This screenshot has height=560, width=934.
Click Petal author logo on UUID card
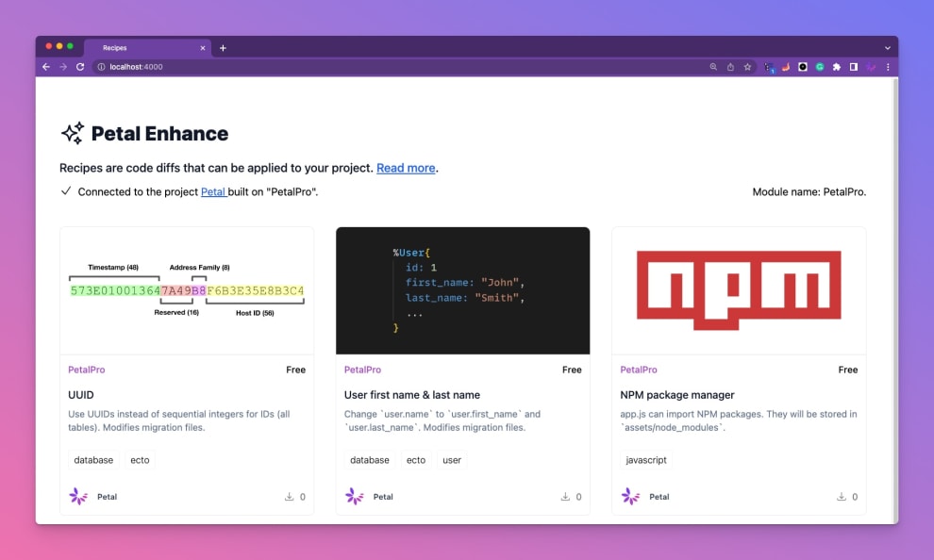(x=78, y=496)
